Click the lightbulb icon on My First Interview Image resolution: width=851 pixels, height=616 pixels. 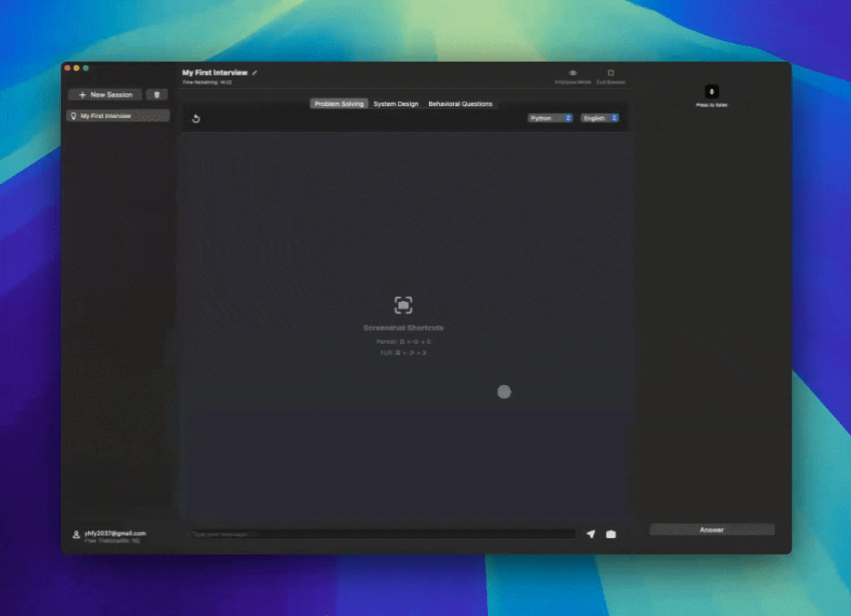[74, 115]
